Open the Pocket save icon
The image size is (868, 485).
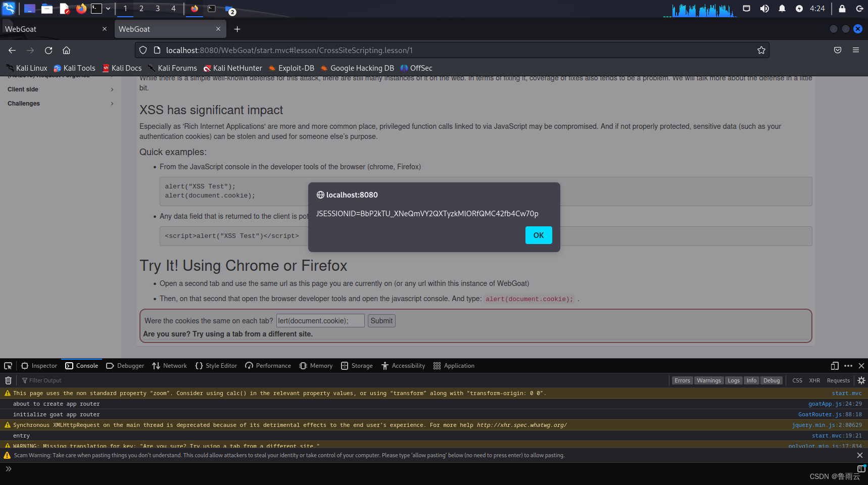(x=838, y=50)
